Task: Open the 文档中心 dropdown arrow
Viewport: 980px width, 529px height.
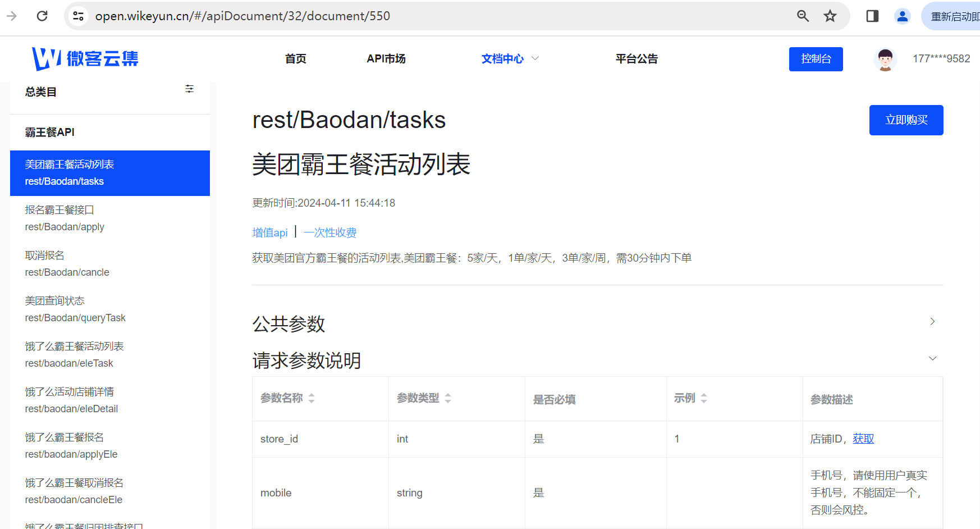Action: (535, 58)
